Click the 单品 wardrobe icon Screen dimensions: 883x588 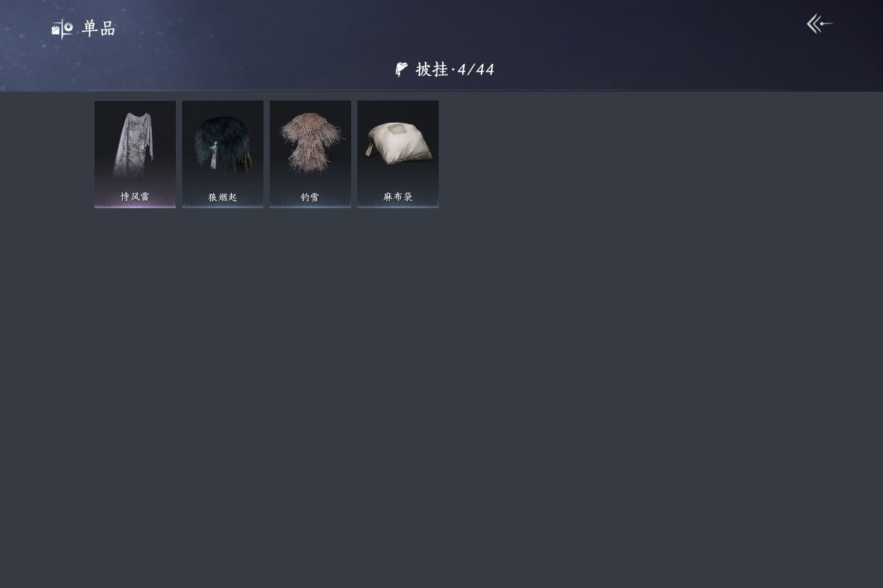(x=62, y=28)
